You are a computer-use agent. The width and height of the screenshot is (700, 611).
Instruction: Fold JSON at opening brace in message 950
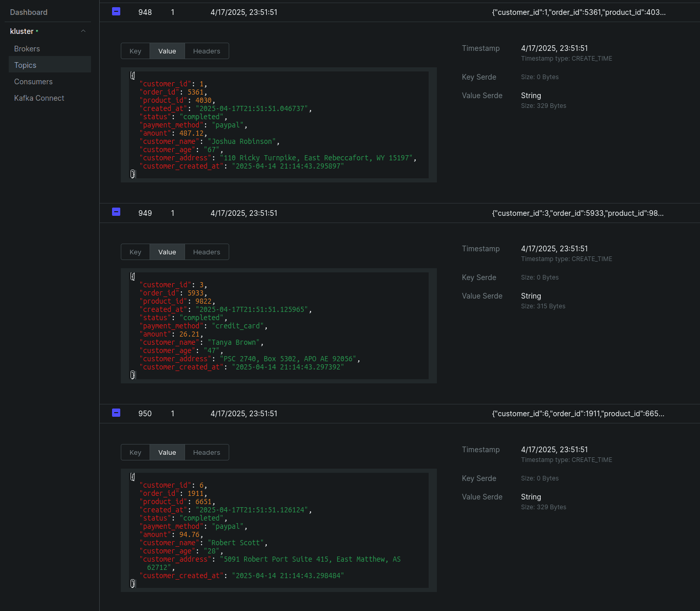133,477
